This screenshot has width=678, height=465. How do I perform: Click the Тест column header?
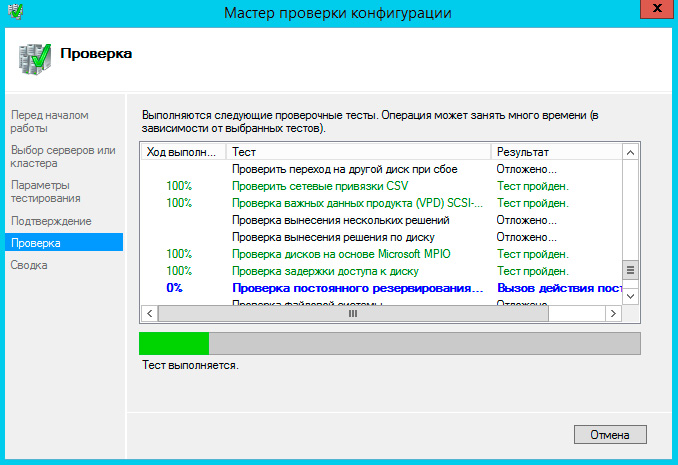(358, 152)
